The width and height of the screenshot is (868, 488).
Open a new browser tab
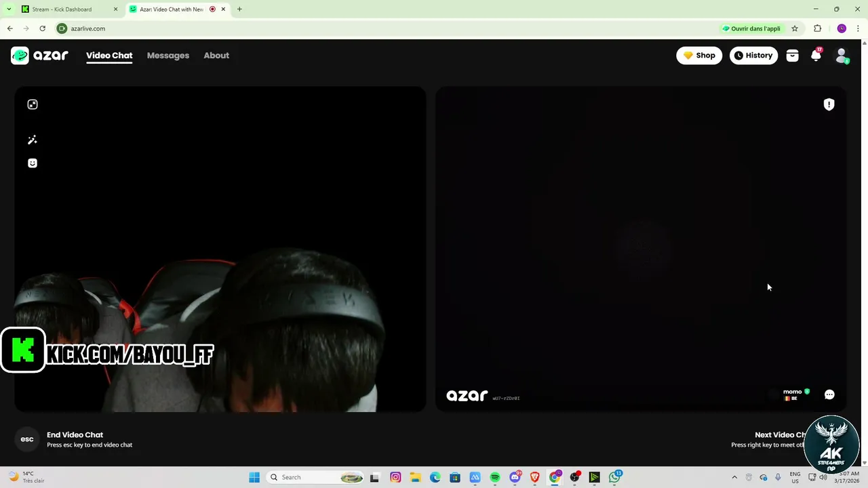pos(239,9)
